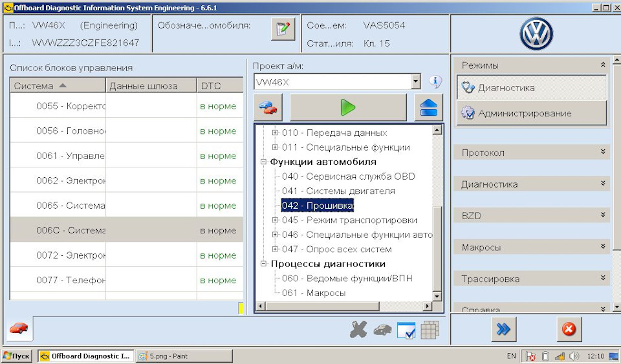621x364 pixels.
Task: Click the в норме status for 0055
Action: (x=218, y=106)
